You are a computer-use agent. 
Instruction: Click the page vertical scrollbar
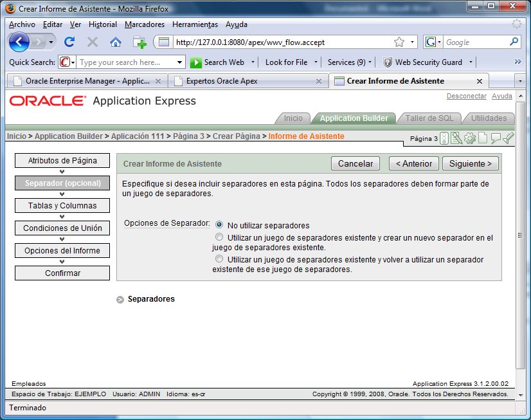[x=520, y=235]
